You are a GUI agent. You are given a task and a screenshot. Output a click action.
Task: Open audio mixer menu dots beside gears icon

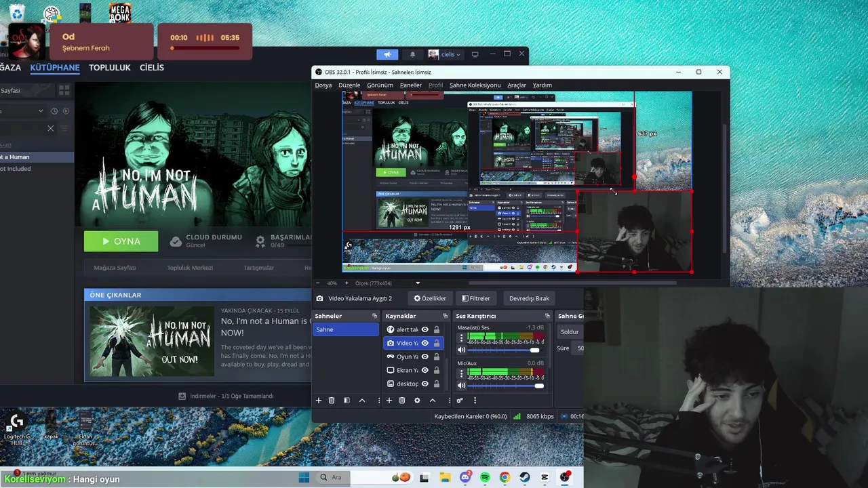coord(475,401)
